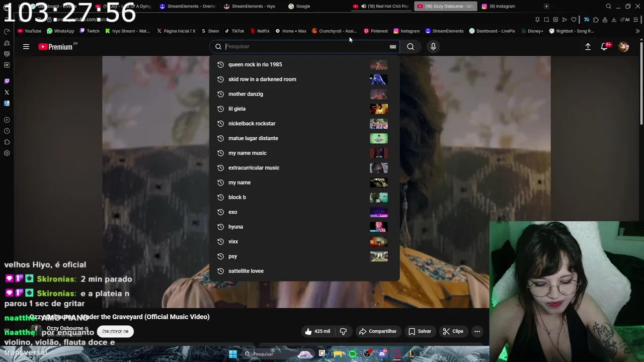
Task: Open the WhatsApp bookmark
Action: point(60,31)
